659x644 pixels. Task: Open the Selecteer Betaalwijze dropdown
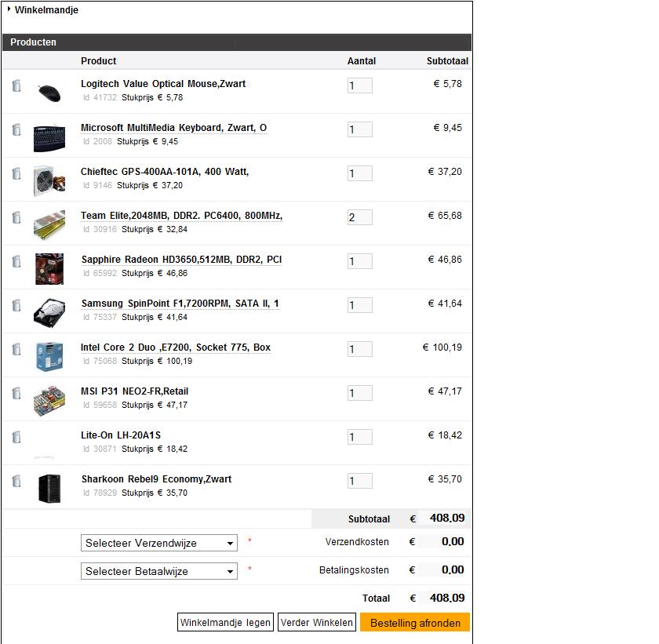click(x=158, y=571)
